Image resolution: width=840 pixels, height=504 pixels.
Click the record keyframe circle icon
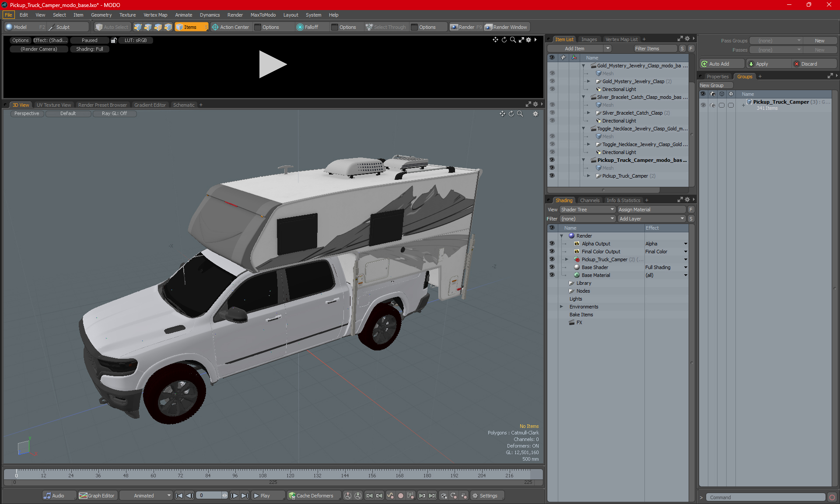400,496
